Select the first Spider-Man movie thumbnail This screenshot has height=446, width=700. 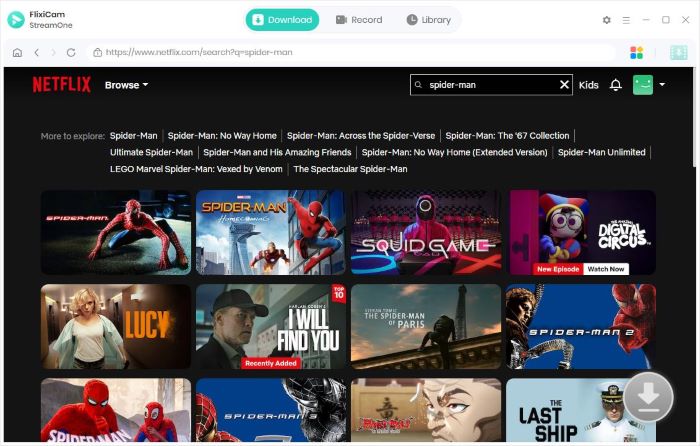click(116, 232)
